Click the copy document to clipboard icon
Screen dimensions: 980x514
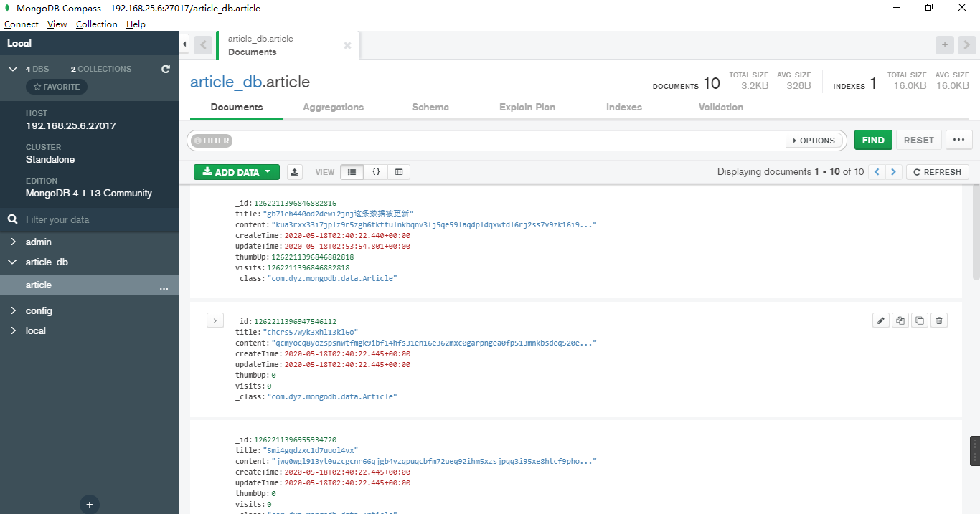point(919,320)
